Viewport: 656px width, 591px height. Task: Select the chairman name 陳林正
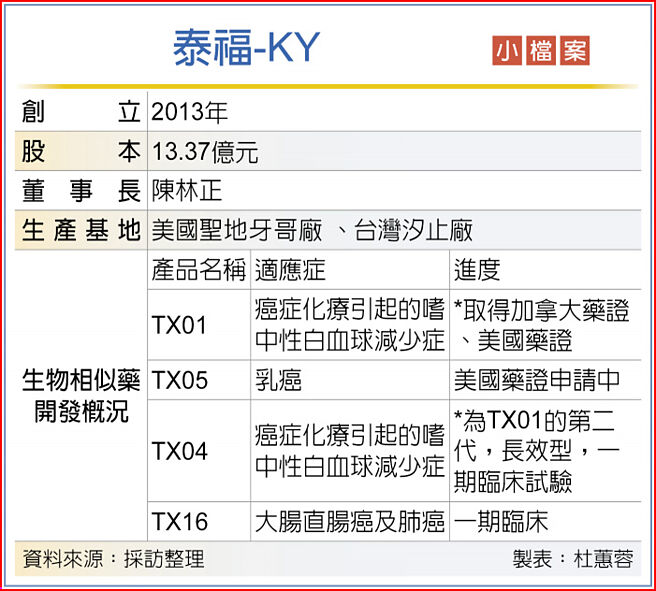click(187, 191)
